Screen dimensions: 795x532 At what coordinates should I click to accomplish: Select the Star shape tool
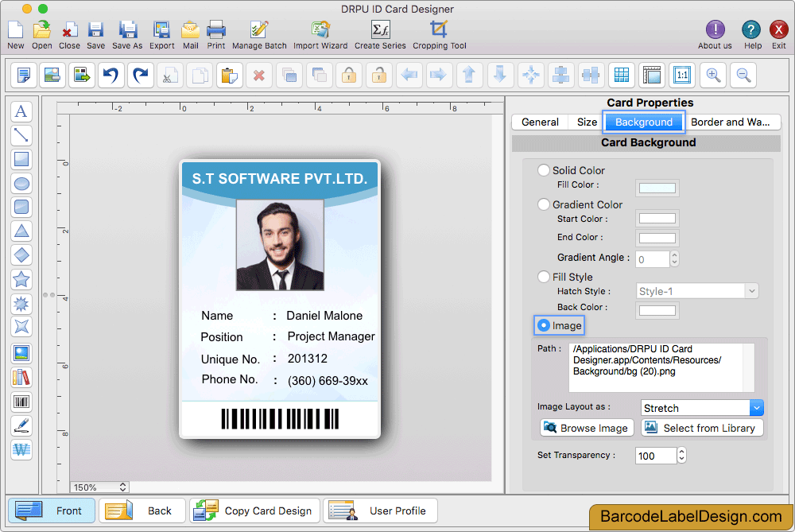[x=21, y=279]
